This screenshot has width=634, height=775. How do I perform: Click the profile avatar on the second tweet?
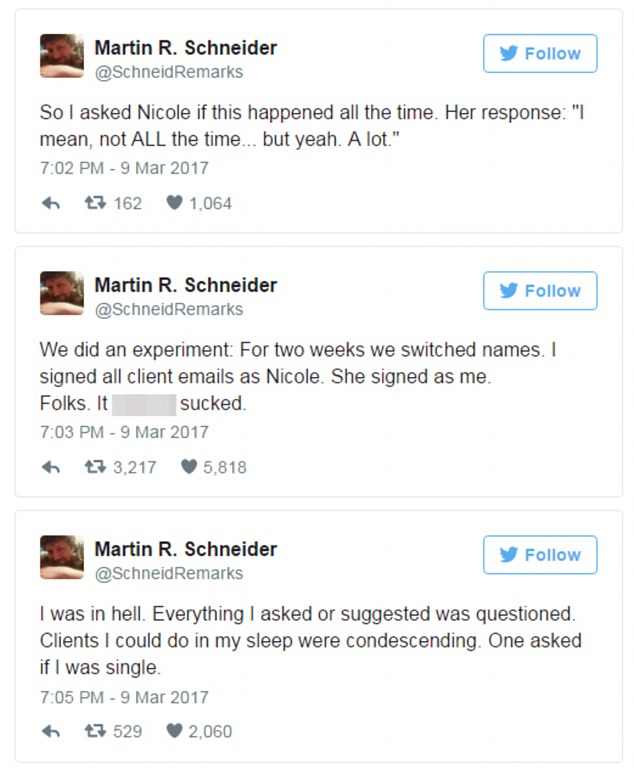(x=62, y=293)
